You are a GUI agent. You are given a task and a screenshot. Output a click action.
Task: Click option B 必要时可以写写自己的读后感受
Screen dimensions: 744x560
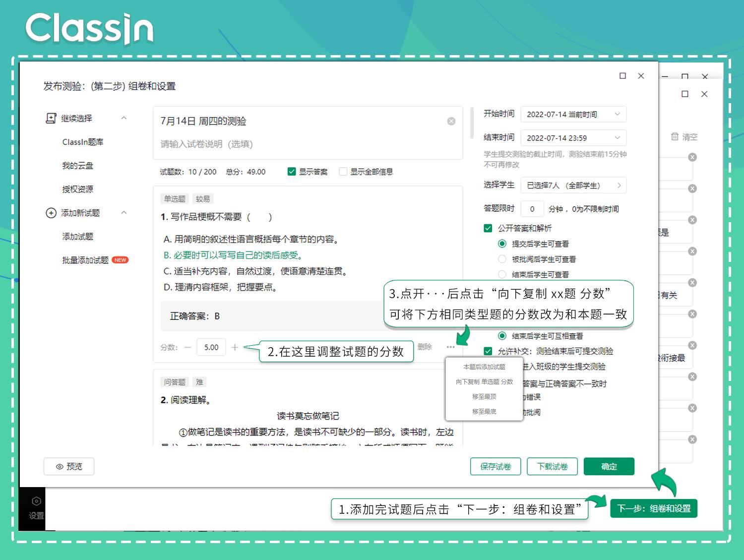click(x=233, y=255)
